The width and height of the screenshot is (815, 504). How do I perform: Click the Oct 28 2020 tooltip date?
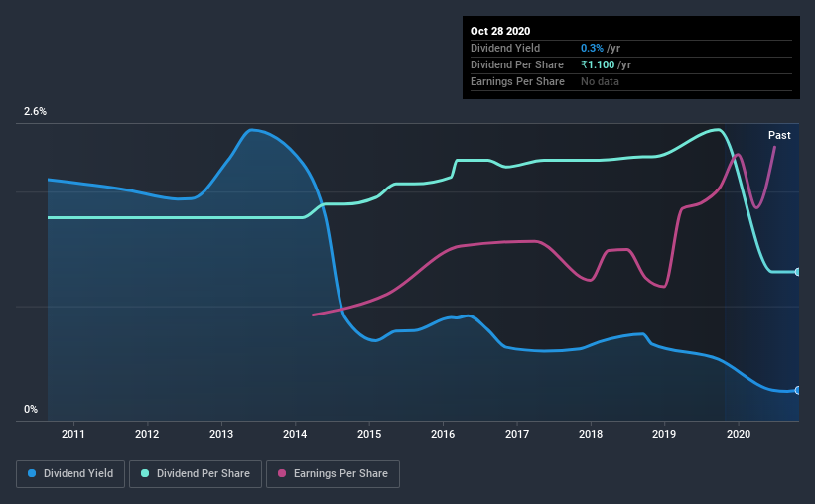[500, 31]
